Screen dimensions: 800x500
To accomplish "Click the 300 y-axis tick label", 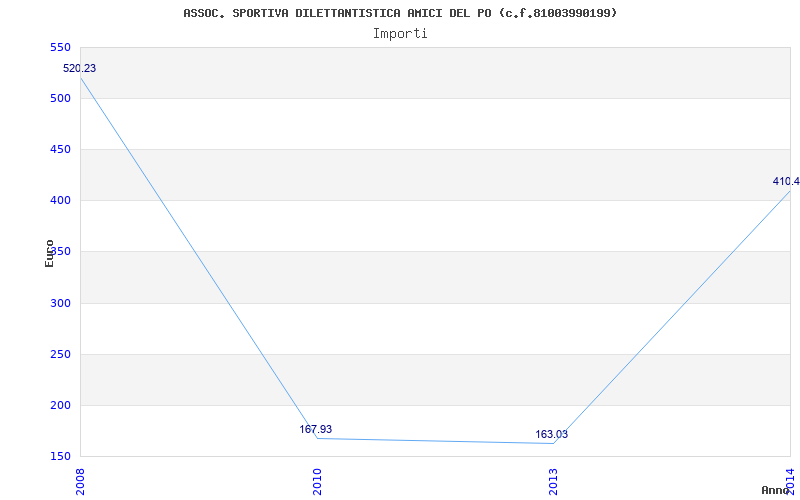I will tap(60, 304).
